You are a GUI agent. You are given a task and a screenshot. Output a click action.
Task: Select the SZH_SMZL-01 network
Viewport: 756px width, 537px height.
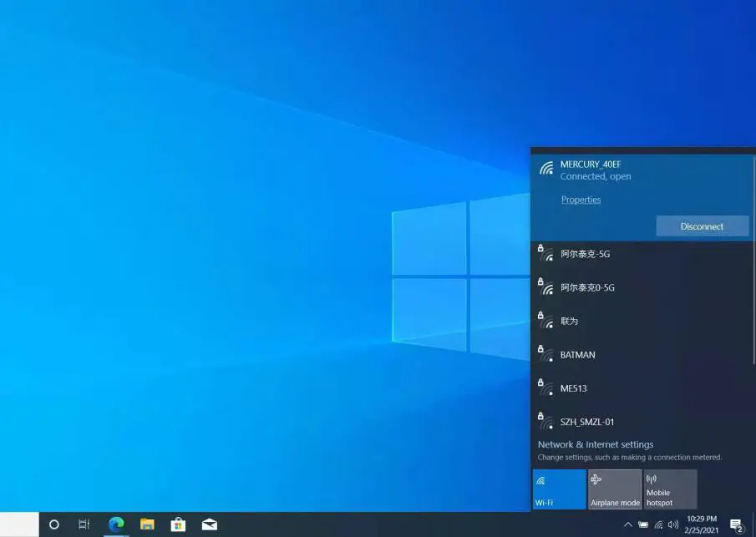tap(642, 422)
